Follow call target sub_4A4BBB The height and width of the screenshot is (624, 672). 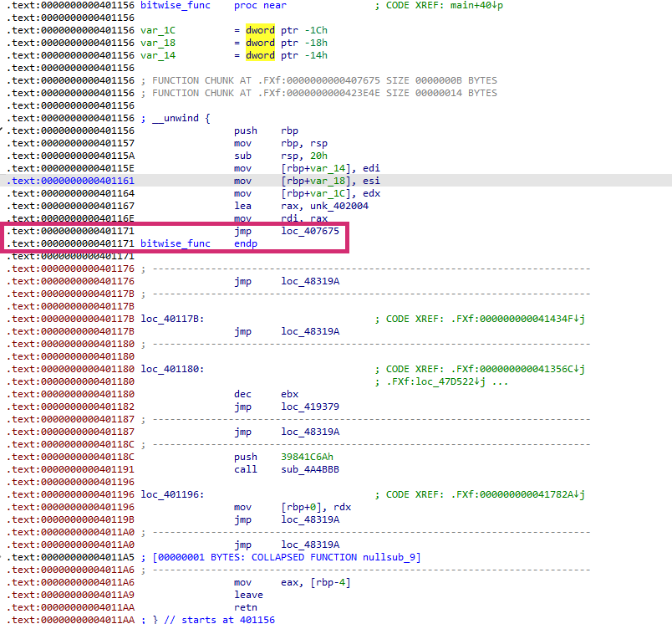[x=310, y=469]
